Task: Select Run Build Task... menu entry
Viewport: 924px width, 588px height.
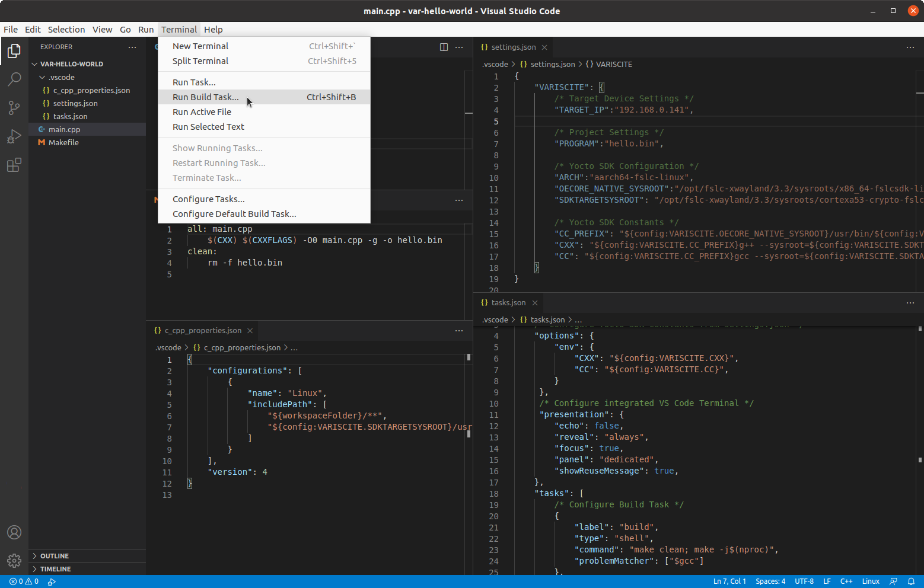Action: [x=264, y=97]
